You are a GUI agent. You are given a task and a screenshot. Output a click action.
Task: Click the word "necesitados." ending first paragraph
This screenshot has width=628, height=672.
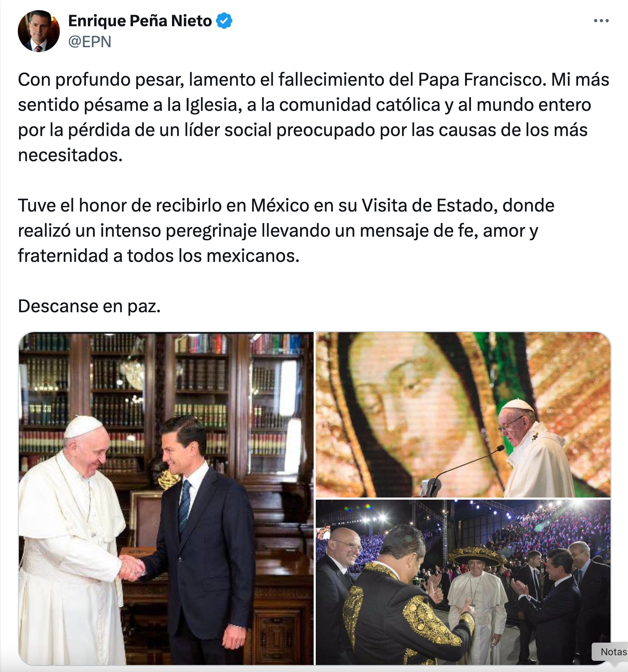coord(70,155)
